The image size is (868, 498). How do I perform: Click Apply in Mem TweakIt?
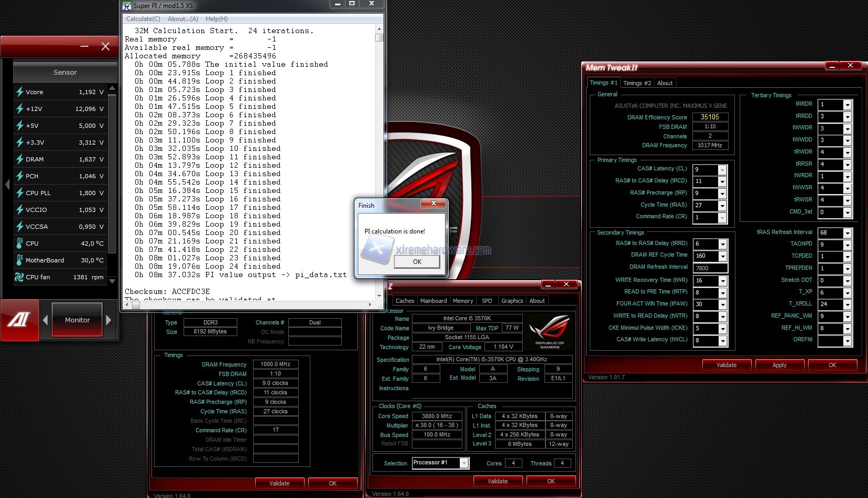click(779, 365)
